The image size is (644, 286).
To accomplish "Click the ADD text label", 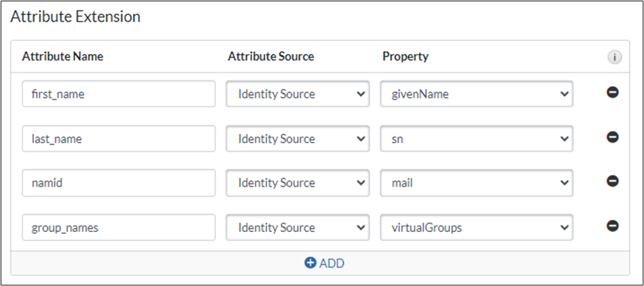I will [332, 263].
